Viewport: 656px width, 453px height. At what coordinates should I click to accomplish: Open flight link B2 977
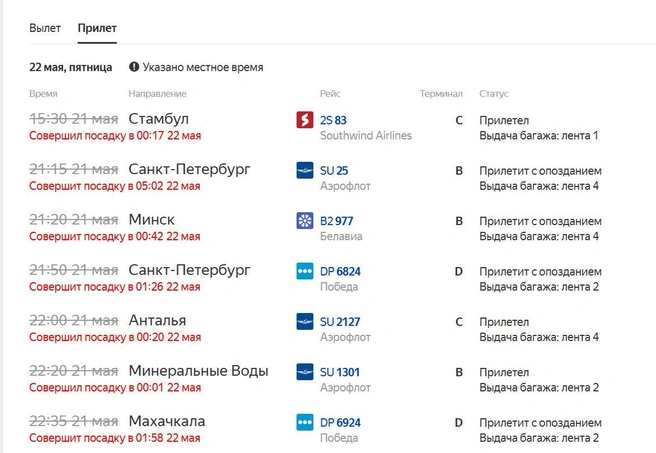pyautogui.click(x=336, y=221)
